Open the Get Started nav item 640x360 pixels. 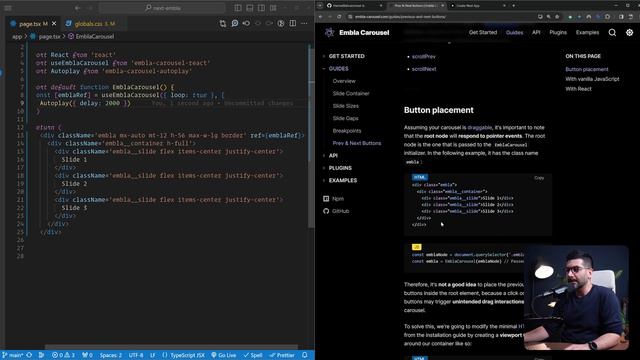483,33
